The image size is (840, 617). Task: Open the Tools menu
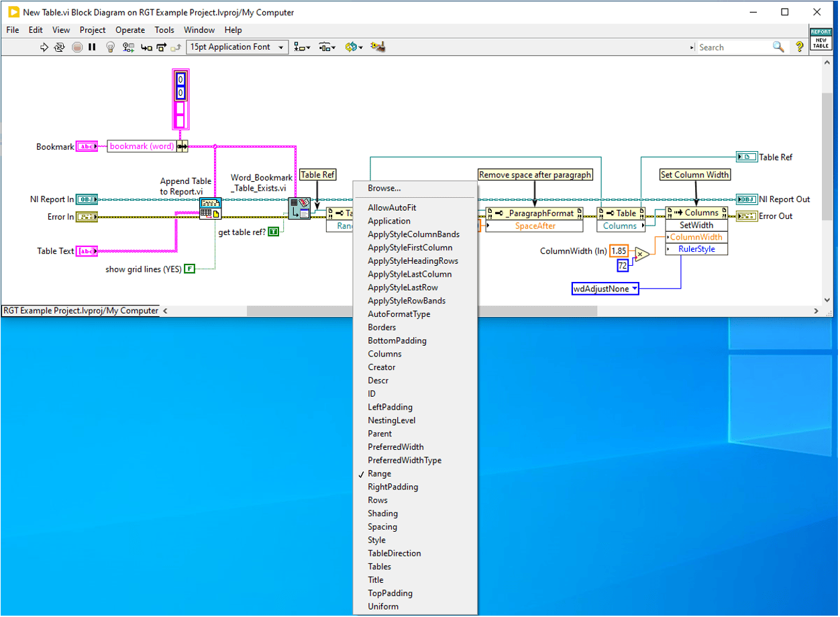pos(164,30)
